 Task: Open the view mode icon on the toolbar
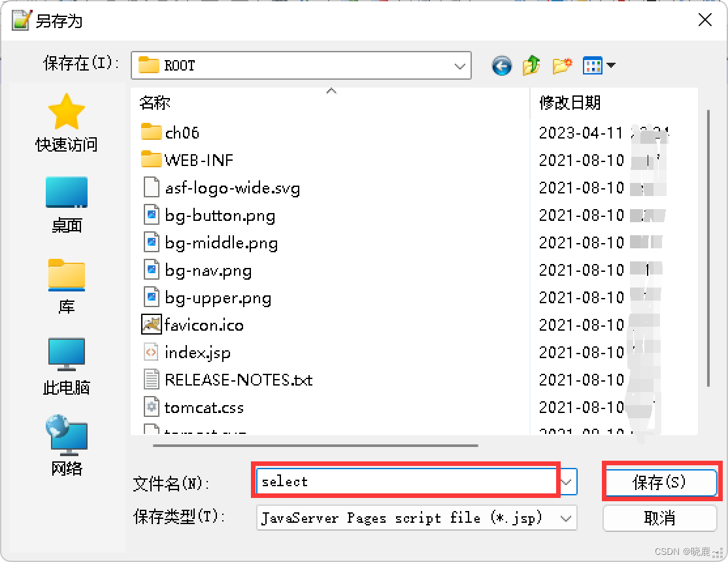(593, 65)
